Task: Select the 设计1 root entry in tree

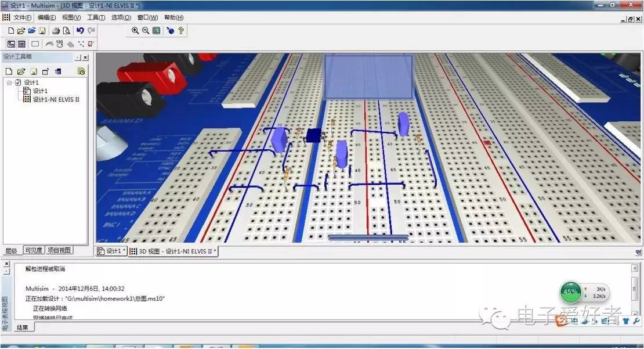Action: pyautogui.click(x=31, y=82)
